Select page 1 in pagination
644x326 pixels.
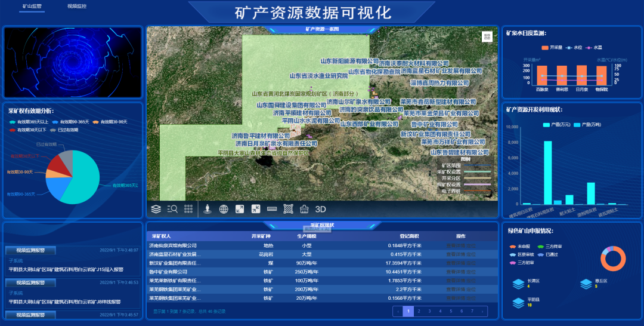coord(408,311)
